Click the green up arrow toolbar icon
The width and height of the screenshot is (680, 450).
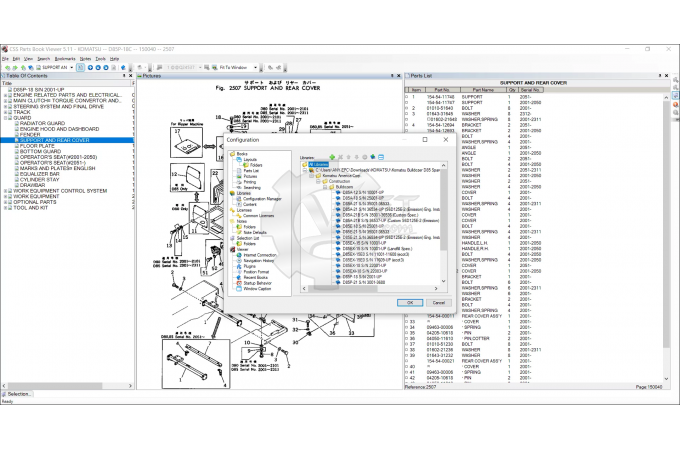click(x=23, y=68)
